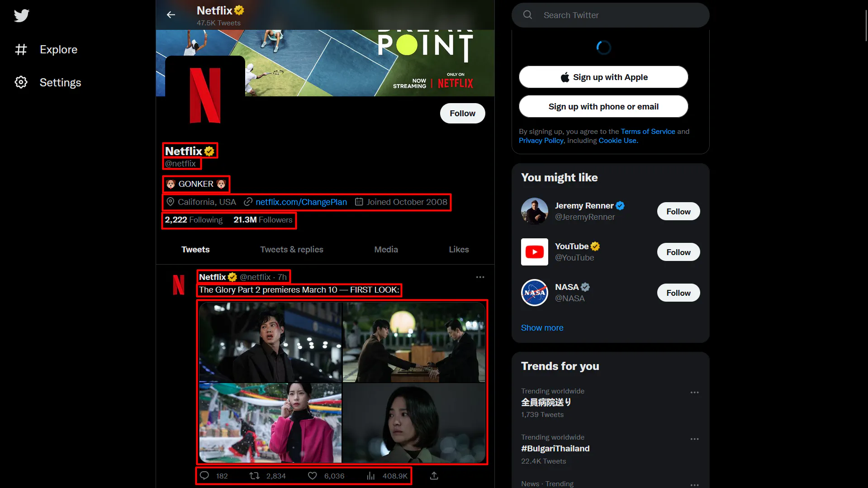Follow the Netflix account
868x488 pixels.
(462, 113)
